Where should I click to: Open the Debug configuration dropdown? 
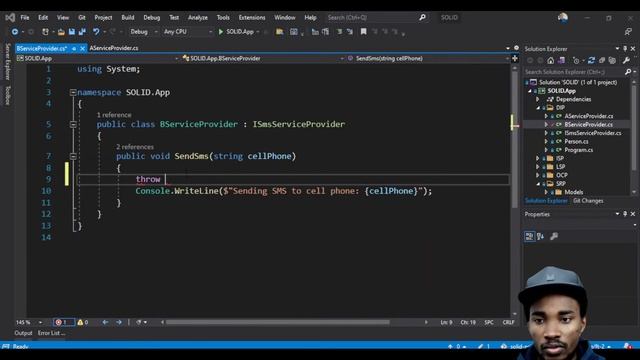[x=144, y=32]
